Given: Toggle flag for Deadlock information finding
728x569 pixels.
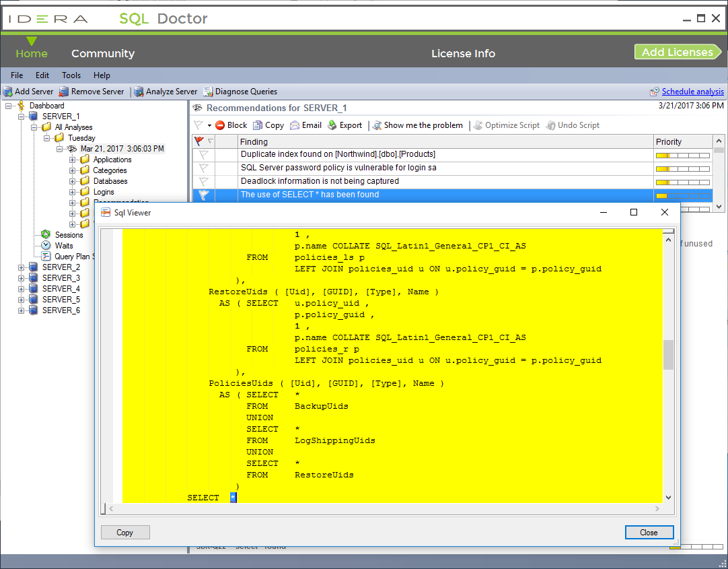Looking at the screenshot, I should point(203,181).
